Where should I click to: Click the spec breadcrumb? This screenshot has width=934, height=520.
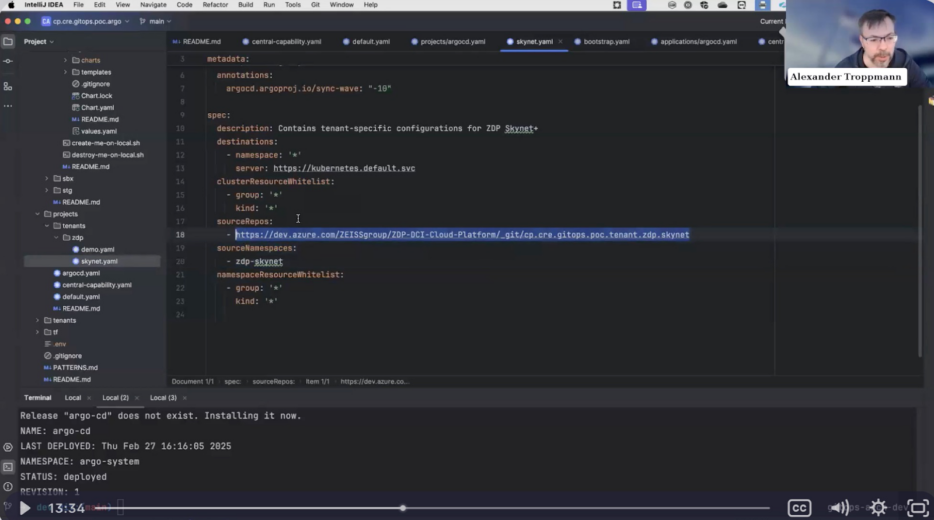tap(232, 382)
